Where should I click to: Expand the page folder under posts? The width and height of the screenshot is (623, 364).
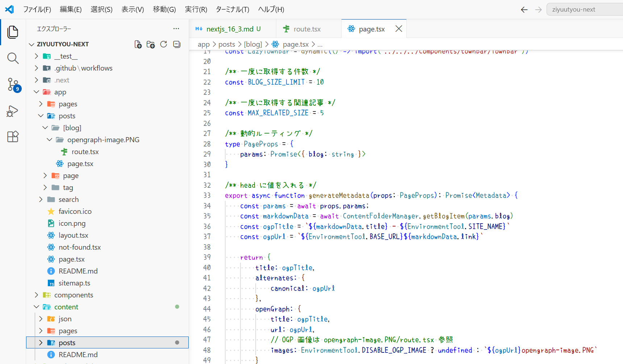pos(45,175)
